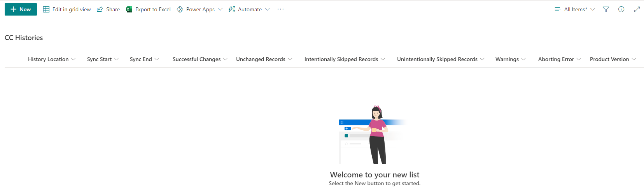Open History Location column header menu
The height and width of the screenshot is (191, 644).
pyautogui.click(x=52, y=59)
